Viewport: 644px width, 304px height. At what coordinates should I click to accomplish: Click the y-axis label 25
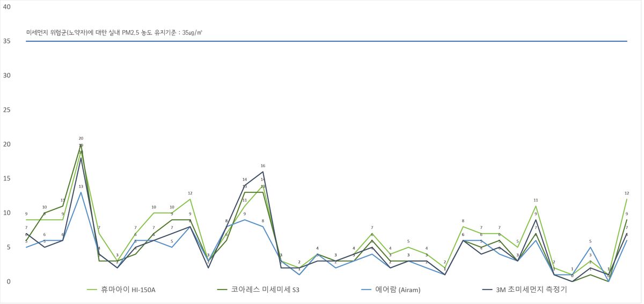pos(6,110)
